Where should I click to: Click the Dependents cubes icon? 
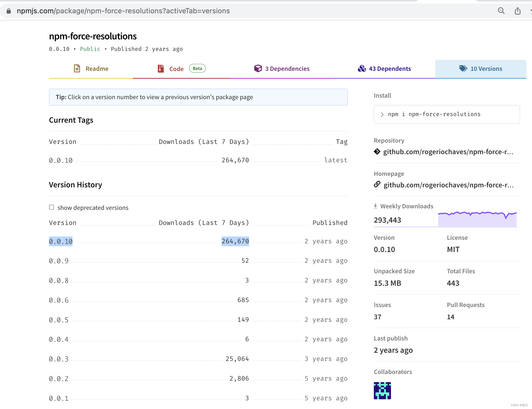362,69
